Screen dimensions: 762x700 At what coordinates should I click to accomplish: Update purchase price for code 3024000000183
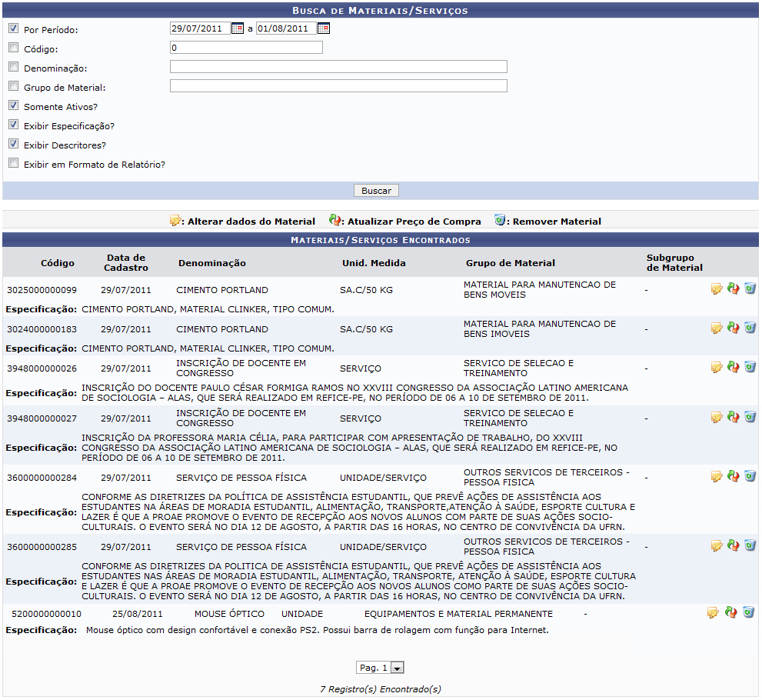click(x=733, y=328)
